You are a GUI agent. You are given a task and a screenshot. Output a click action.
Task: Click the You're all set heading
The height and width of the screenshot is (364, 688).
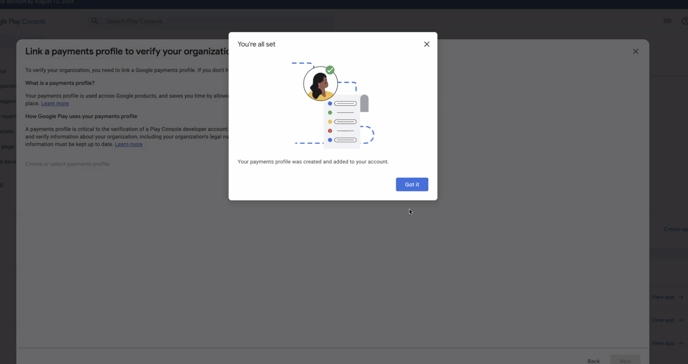tap(256, 44)
